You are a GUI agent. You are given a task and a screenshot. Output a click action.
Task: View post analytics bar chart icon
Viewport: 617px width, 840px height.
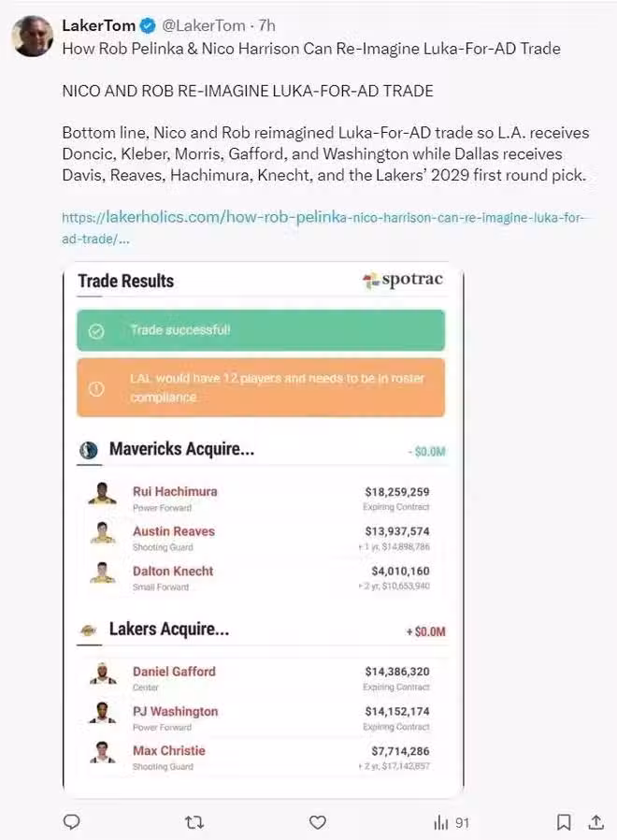(441, 822)
